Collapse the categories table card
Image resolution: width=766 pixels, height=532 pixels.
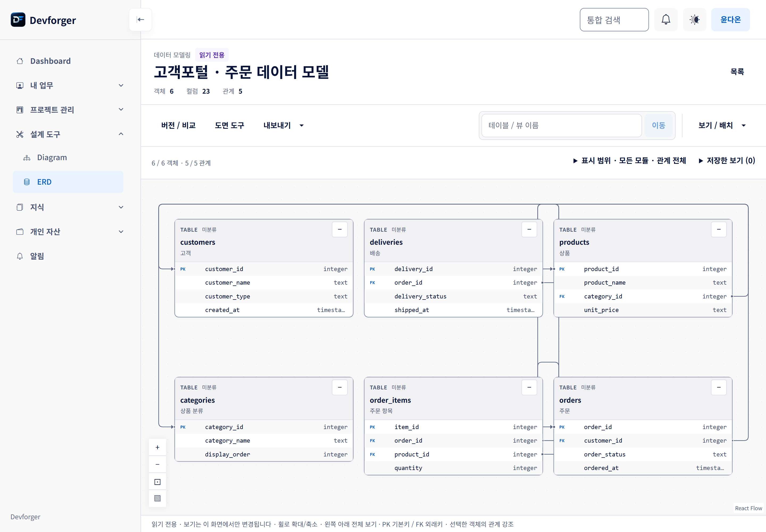coord(340,387)
